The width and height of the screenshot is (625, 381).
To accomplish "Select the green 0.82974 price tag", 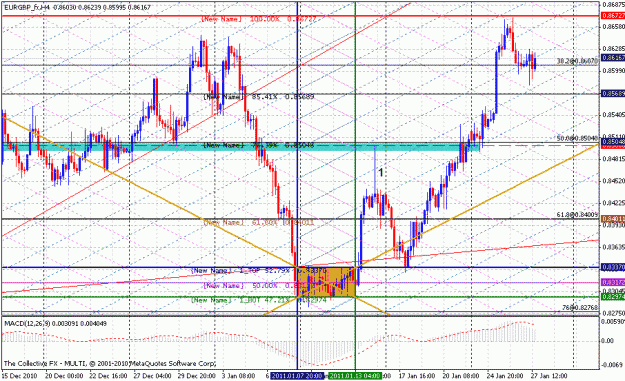I will [613, 297].
